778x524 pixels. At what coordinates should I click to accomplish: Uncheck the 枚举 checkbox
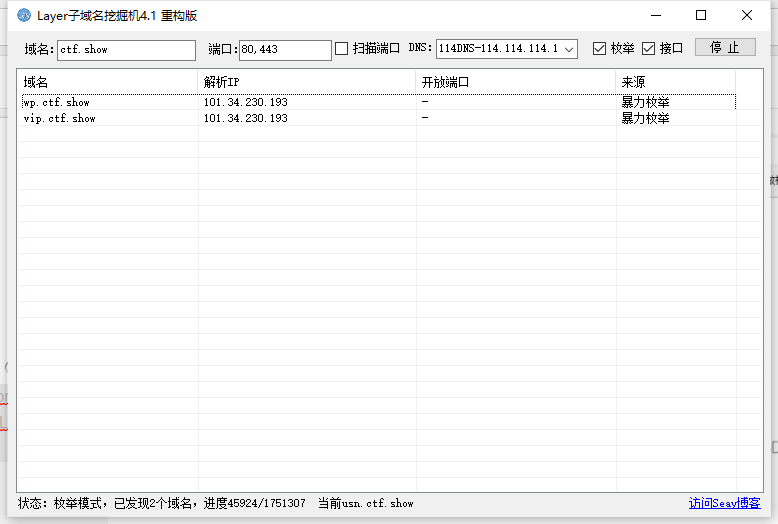(599, 49)
